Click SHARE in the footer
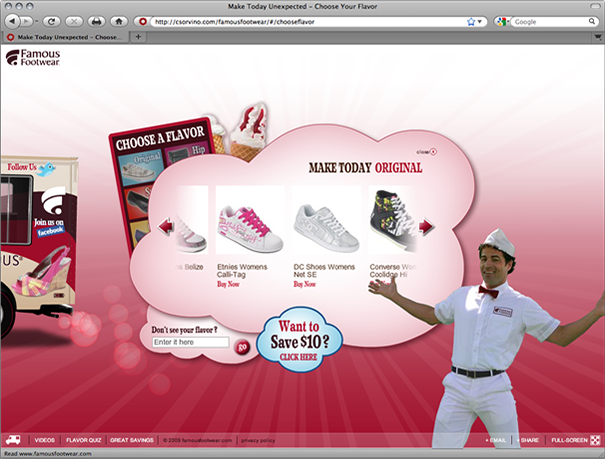Image resolution: width=605 pixels, height=459 pixels. (528, 440)
